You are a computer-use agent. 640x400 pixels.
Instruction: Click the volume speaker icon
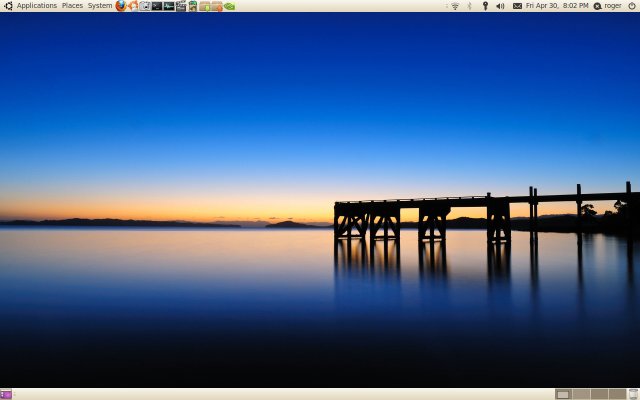click(x=500, y=6)
